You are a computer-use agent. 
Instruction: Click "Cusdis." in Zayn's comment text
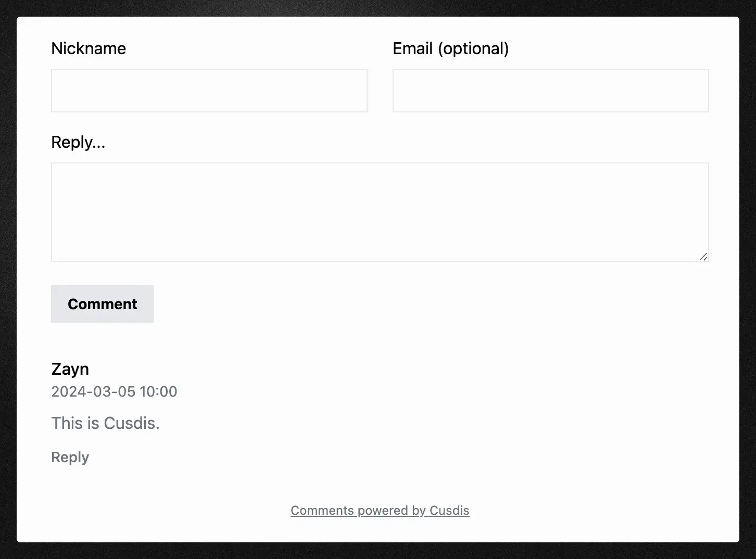point(132,423)
